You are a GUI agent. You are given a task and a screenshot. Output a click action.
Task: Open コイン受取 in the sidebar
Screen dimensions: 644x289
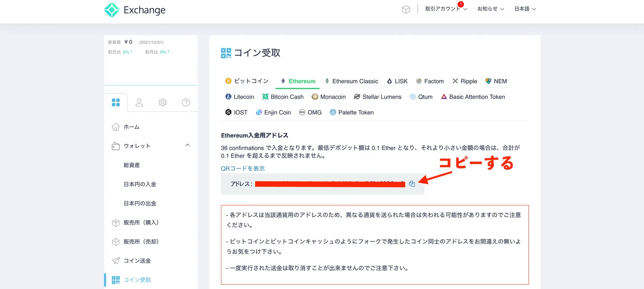pos(137,280)
